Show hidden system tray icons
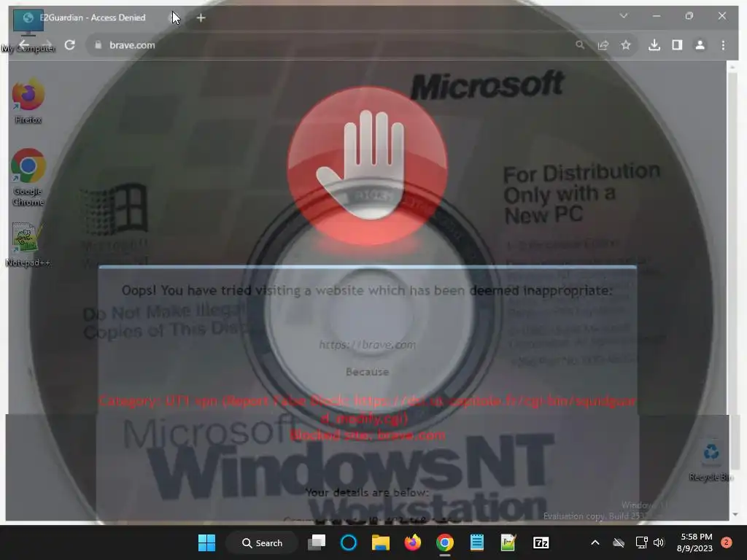 pos(595,542)
